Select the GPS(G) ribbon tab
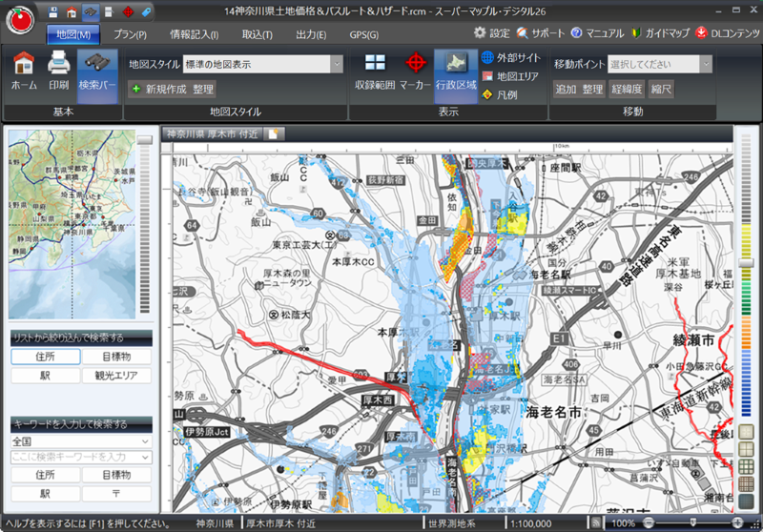 pyautogui.click(x=364, y=34)
